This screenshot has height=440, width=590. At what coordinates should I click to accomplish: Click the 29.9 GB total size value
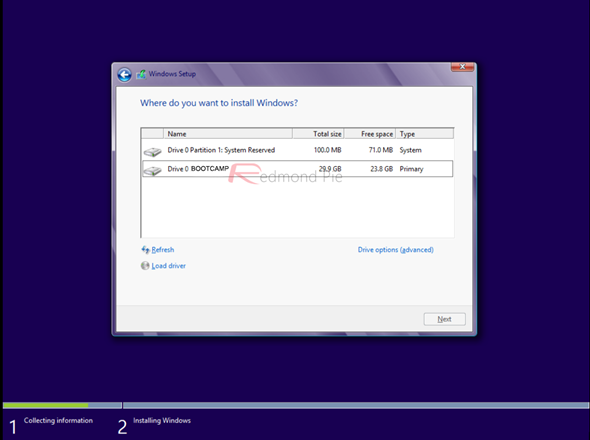pyautogui.click(x=330, y=169)
